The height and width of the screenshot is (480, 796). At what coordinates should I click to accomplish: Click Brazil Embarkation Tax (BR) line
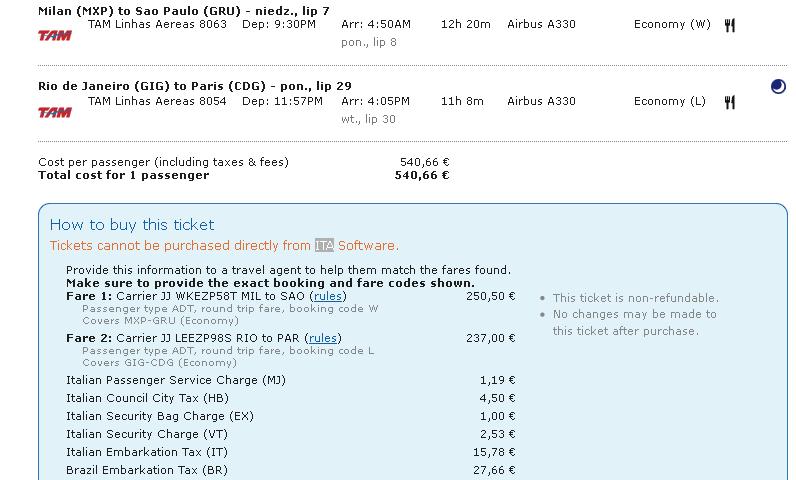pyautogui.click(x=291, y=470)
